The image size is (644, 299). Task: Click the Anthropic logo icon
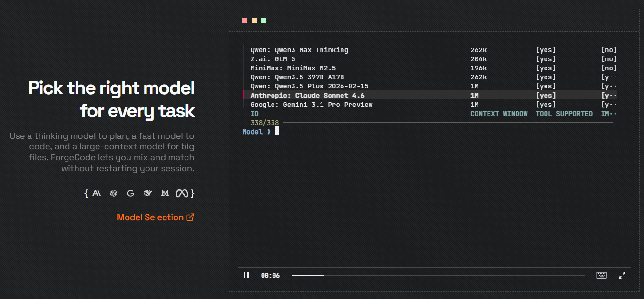97,193
